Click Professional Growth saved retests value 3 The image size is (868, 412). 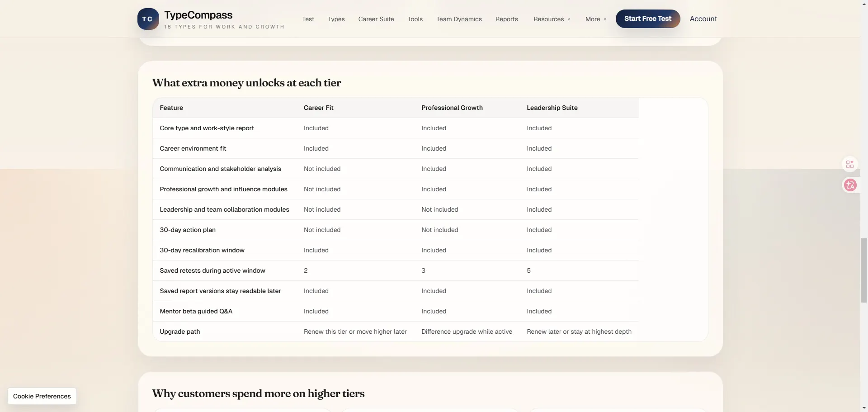click(423, 270)
